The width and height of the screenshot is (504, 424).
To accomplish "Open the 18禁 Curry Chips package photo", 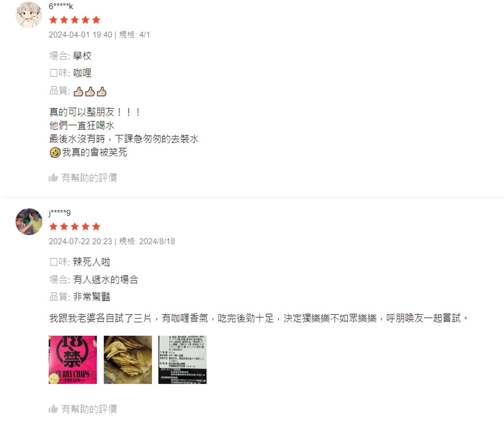I will (73, 360).
